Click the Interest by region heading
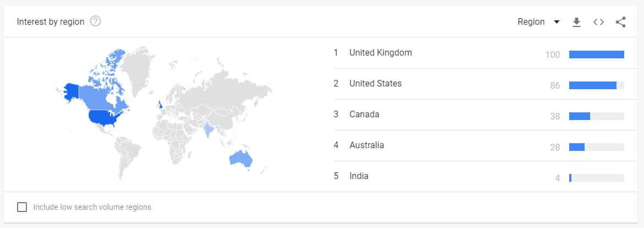This screenshot has width=644, height=228. click(x=51, y=22)
